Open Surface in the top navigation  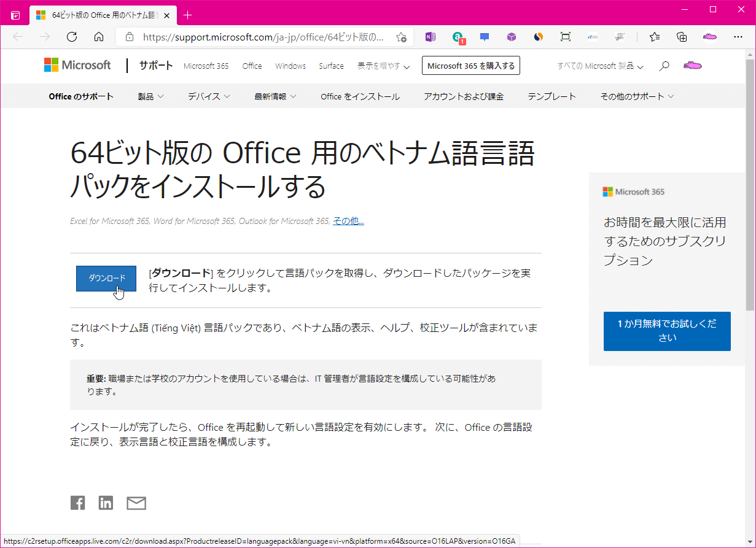[331, 66]
